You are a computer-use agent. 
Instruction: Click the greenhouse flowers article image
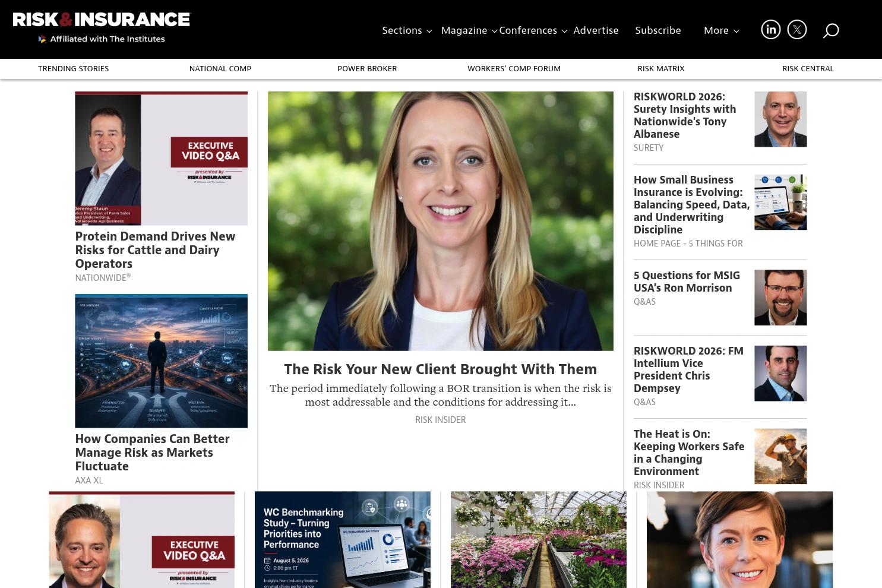pyautogui.click(x=539, y=540)
